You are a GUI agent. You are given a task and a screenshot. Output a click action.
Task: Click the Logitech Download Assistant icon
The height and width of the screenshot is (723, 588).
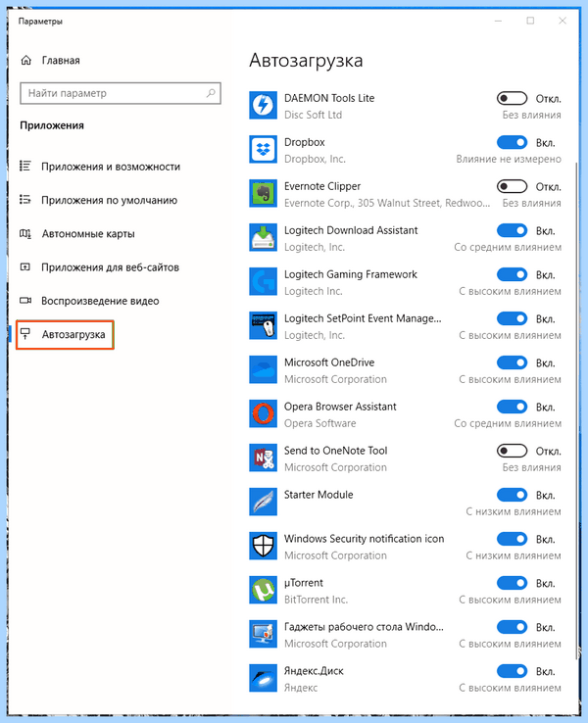tap(263, 237)
